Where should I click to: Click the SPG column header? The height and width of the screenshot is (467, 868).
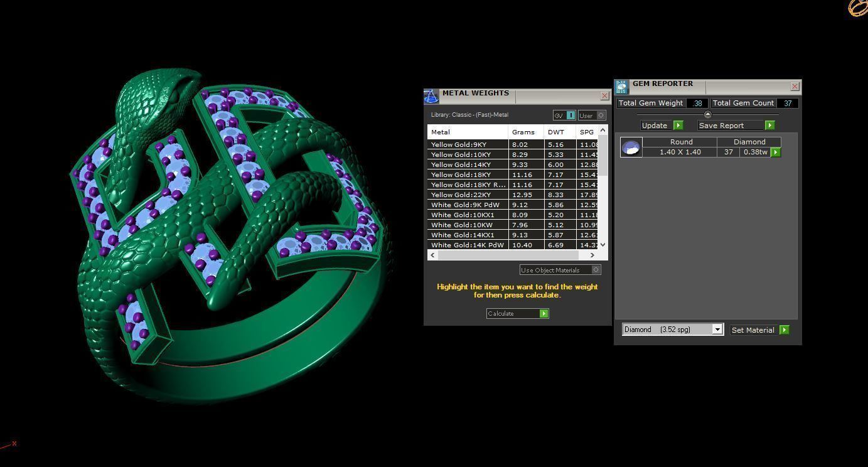click(x=587, y=132)
